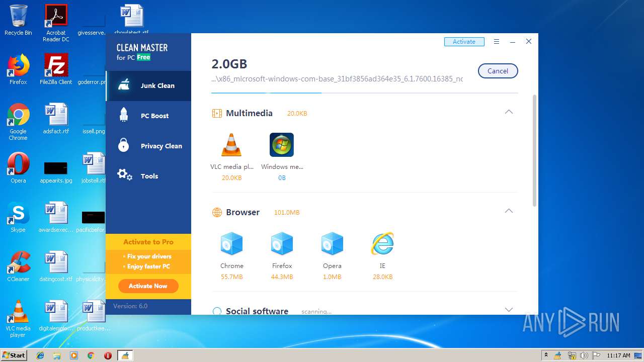Click the Clean Master taskbar button
The height and width of the screenshot is (362, 644).
point(125,355)
